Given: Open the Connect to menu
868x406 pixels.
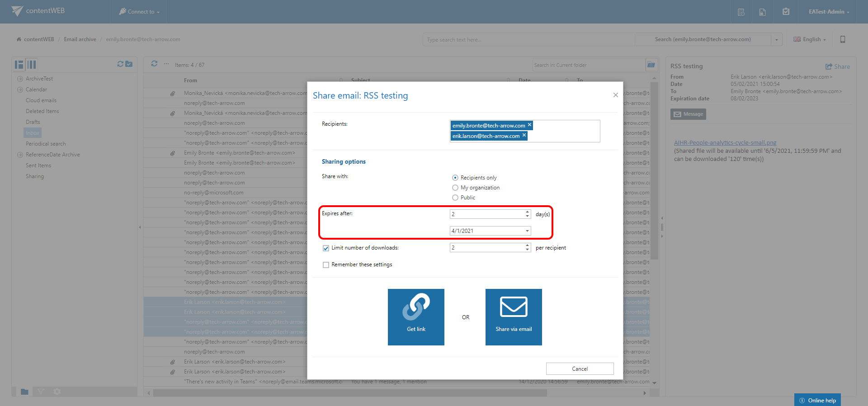Looking at the screenshot, I should (x=139, y=12).
